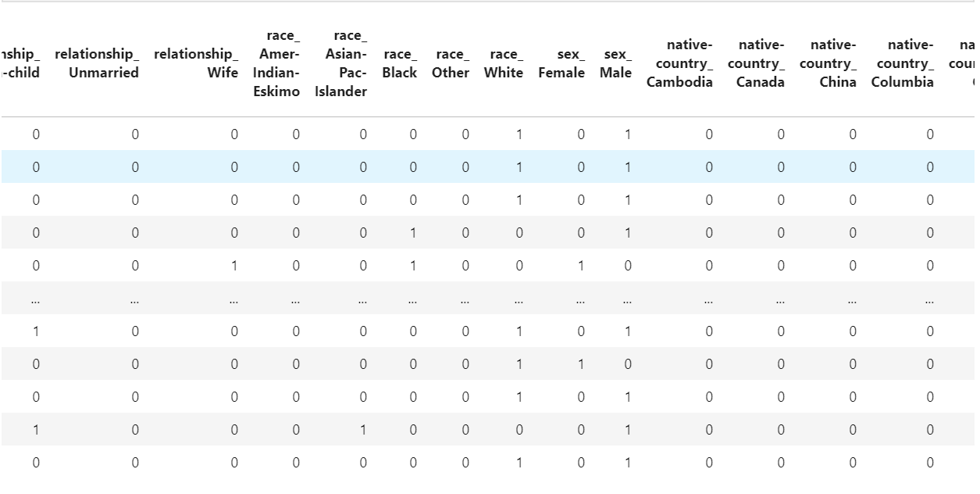Screen dimensions: 980x494
Task: Select the 1 value in race_Asian-Pac-Islander column
Action: (x=363, y=430)
